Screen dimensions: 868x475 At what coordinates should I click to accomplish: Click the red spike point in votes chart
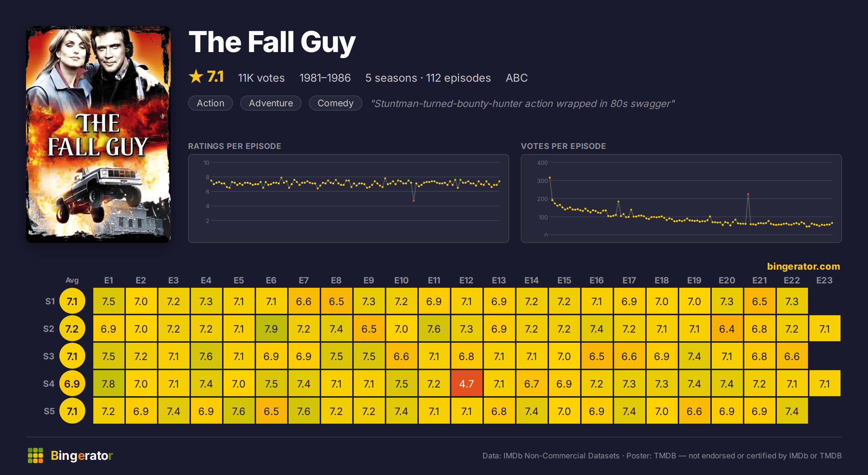[748, 194]
